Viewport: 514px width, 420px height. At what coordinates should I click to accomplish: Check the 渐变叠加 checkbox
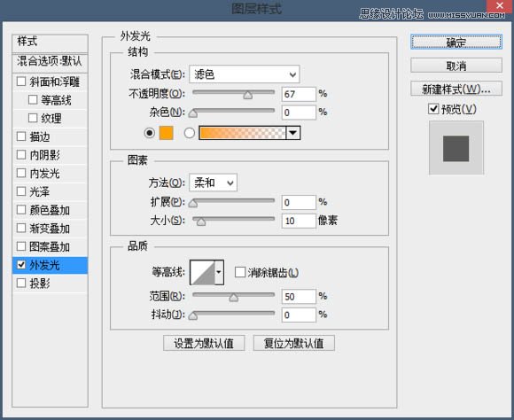click(x=21, y=228)
